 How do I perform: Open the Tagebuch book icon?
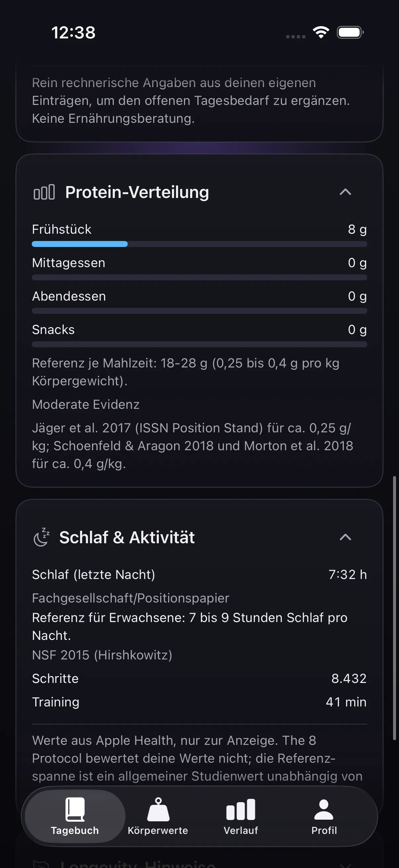75,809
